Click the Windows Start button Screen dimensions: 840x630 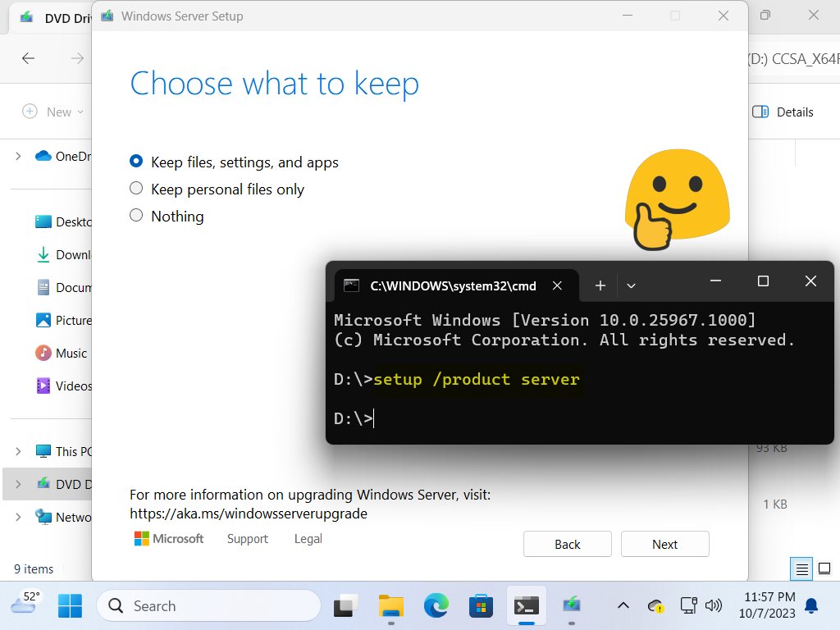point(70,606)
